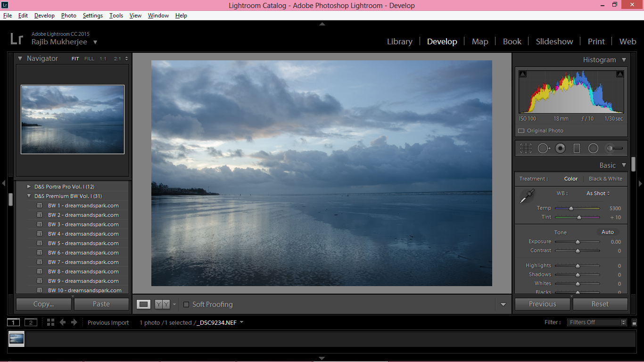Screen dimensions: 644x362
Task: Enable Soft Proofing
Action: (x=186, y=304)
